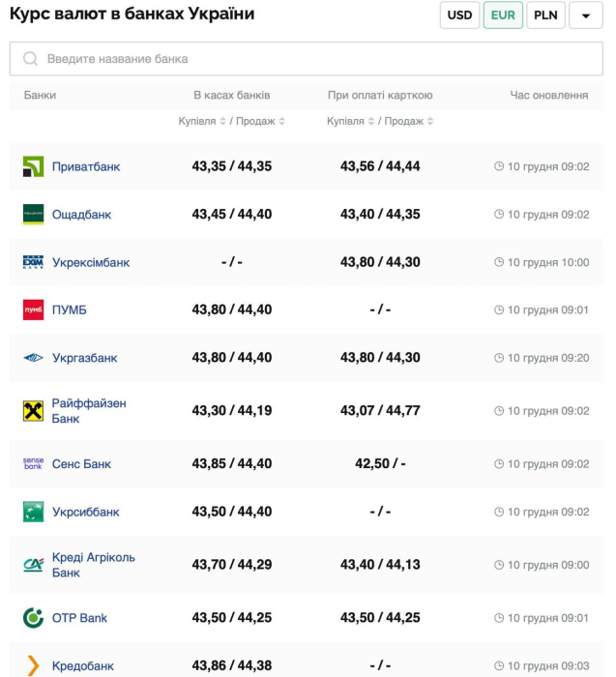Click the yellow Райффайзен Банк logo

click(33, 411)
